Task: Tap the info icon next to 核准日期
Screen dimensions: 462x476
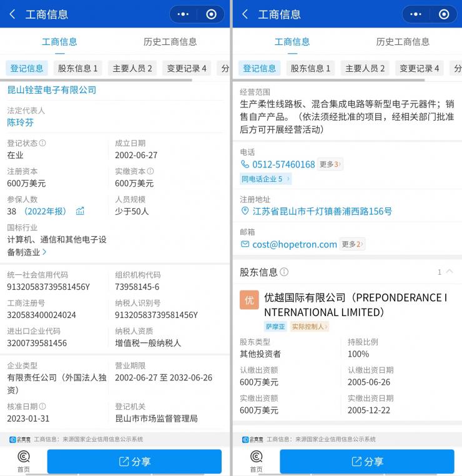Action: pos(42,406)
